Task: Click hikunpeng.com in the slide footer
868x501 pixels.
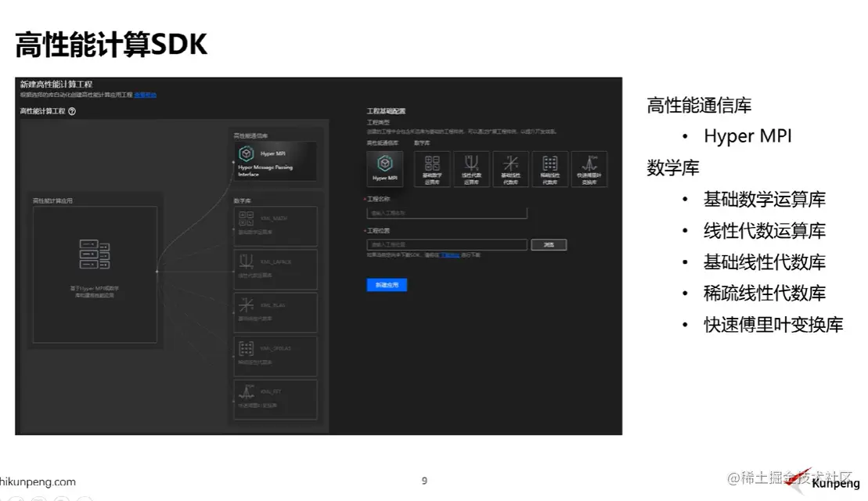Action: (38, 481)
